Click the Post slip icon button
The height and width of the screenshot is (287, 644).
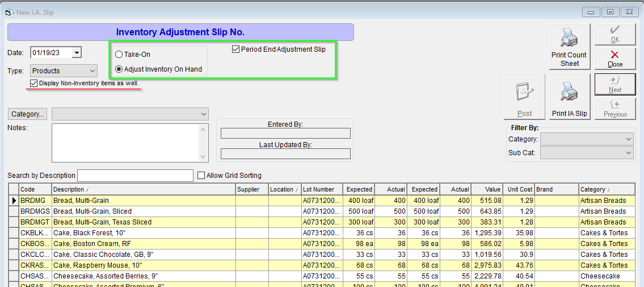click(524, 97)
